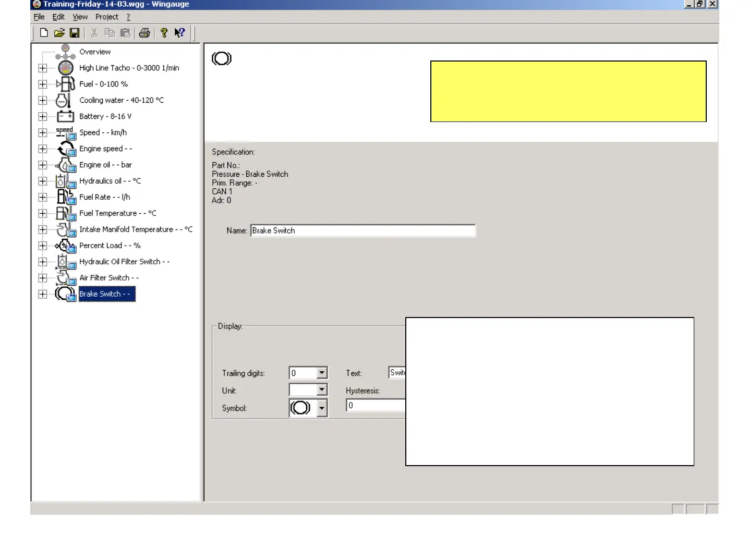This screenshot has height=560, width=749.
Task: Click the Paste clipboard toolbar icon
Action: pos(125,33)
